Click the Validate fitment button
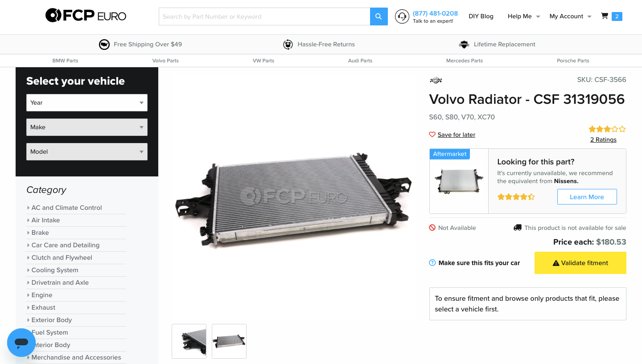Viewport: 642px width, 364px height. (580, 263)
